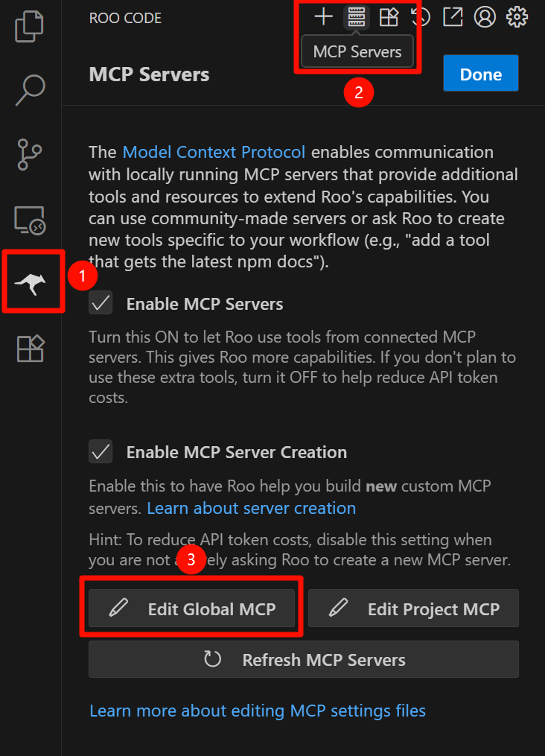Click the MCP Servers toolbar icon
Screen dimensions: 545x756
click(x=357, y=16)
